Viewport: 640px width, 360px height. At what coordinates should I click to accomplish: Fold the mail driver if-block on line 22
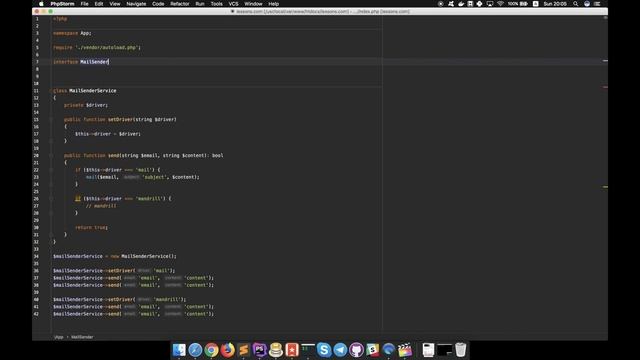[x=51, y=170]
